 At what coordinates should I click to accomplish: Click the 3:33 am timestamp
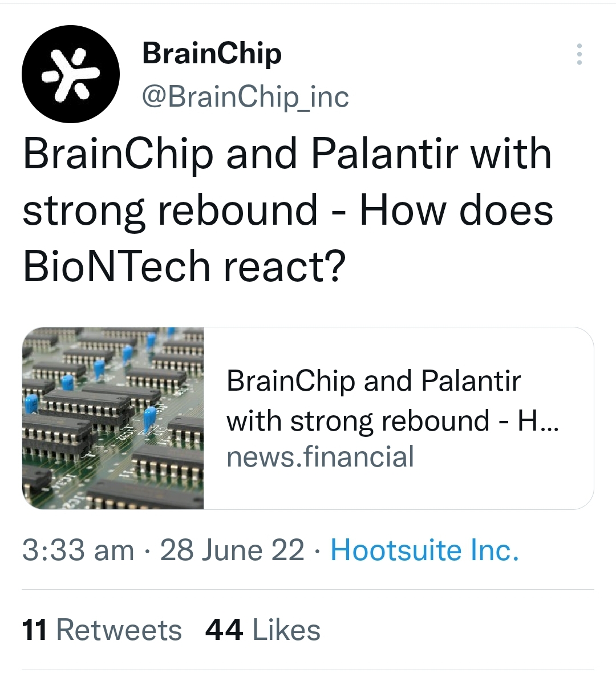pos(78,550)
